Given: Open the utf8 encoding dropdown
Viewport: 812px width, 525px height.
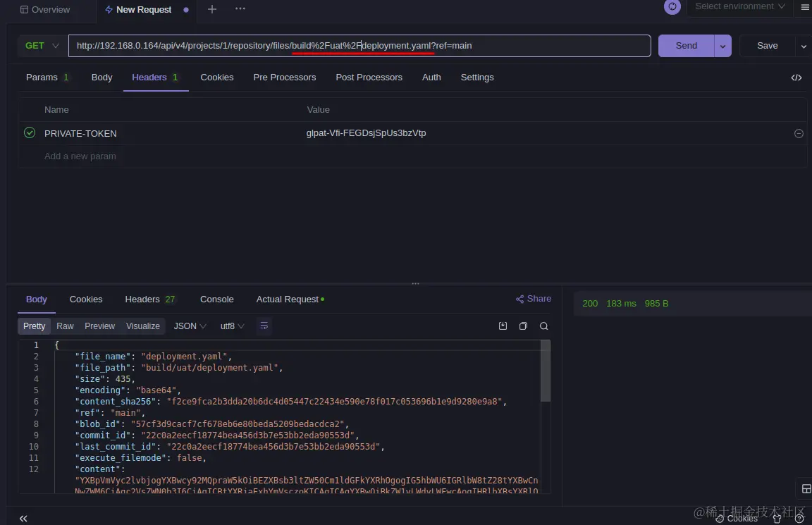Looking at the screenshot, I should (232, 326).
